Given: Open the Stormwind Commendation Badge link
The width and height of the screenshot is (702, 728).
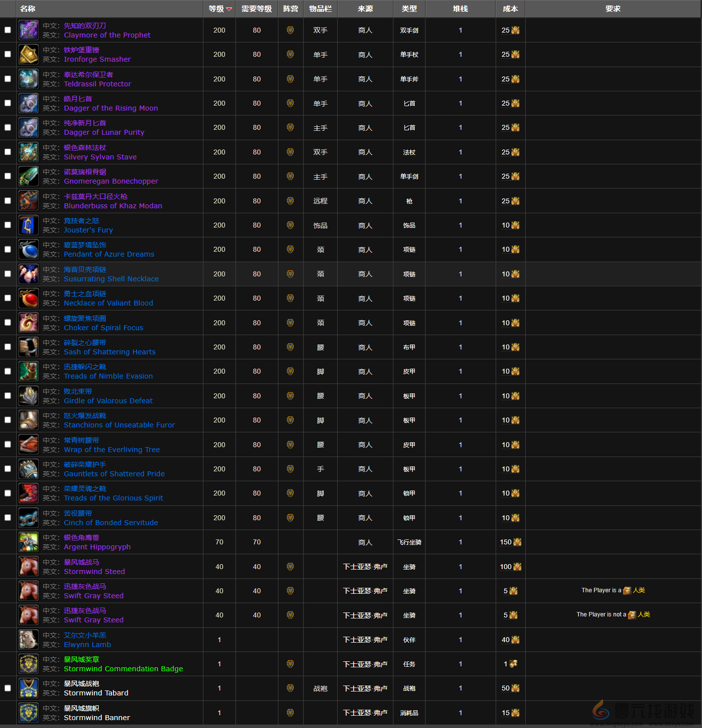Looking at the screenshot, I should pos(123,669).
